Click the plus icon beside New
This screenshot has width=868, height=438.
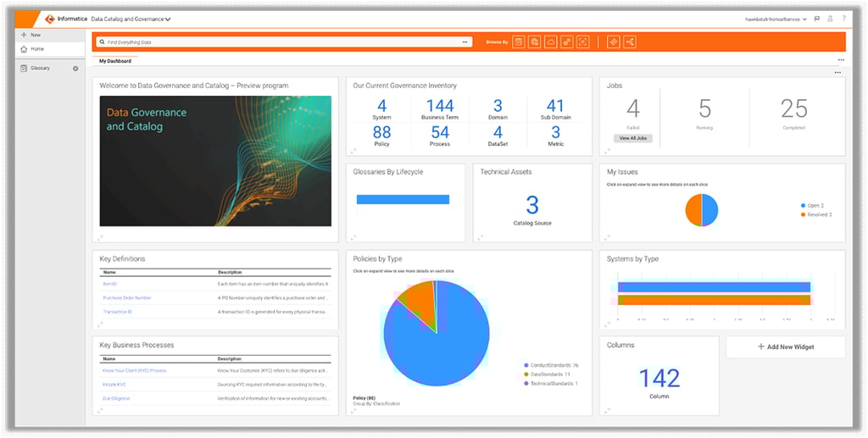(23, 35)
